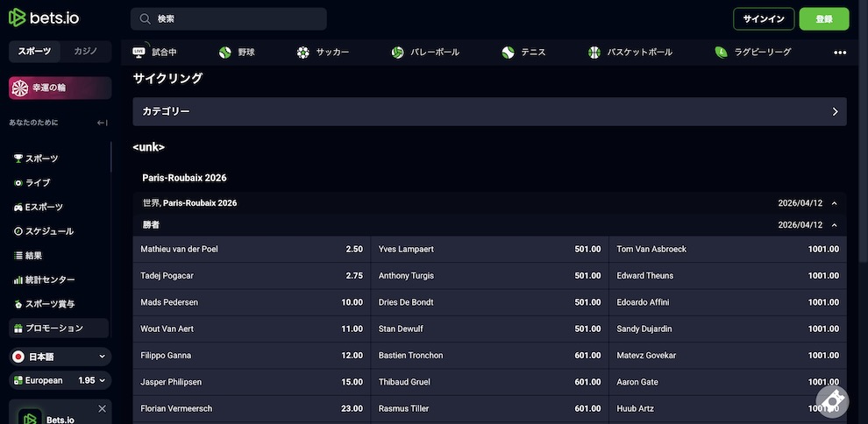Open 統計センター in the sidebar
The height and width of the screenshot is (424, 868).
click(x=60, y=280)
